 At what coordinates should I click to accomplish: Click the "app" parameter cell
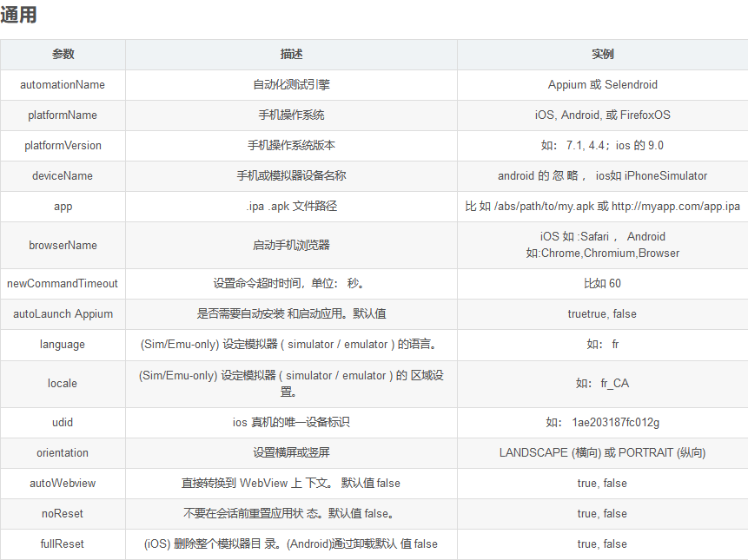(x=63, y=207)
